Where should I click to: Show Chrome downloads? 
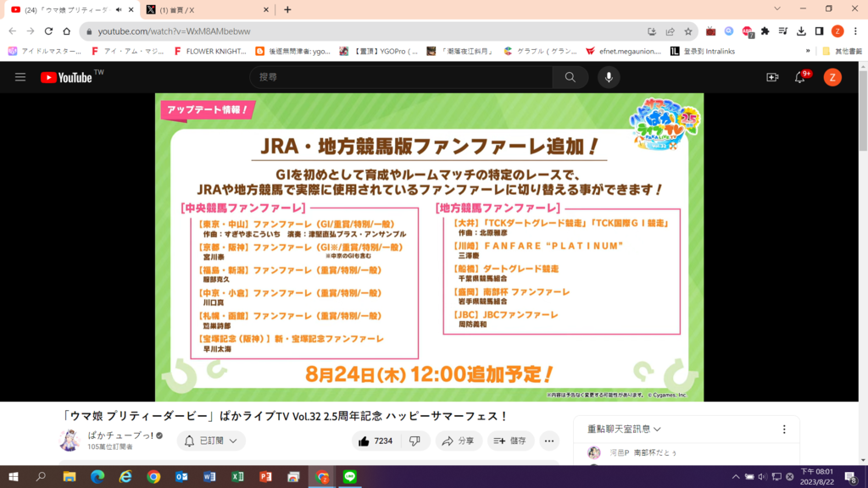click(801, 31)
